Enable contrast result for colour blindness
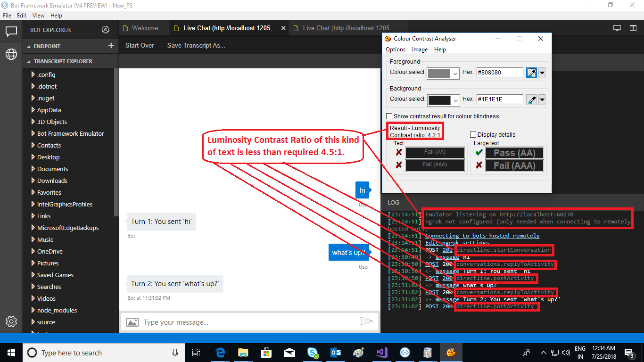 coord(389,116)
